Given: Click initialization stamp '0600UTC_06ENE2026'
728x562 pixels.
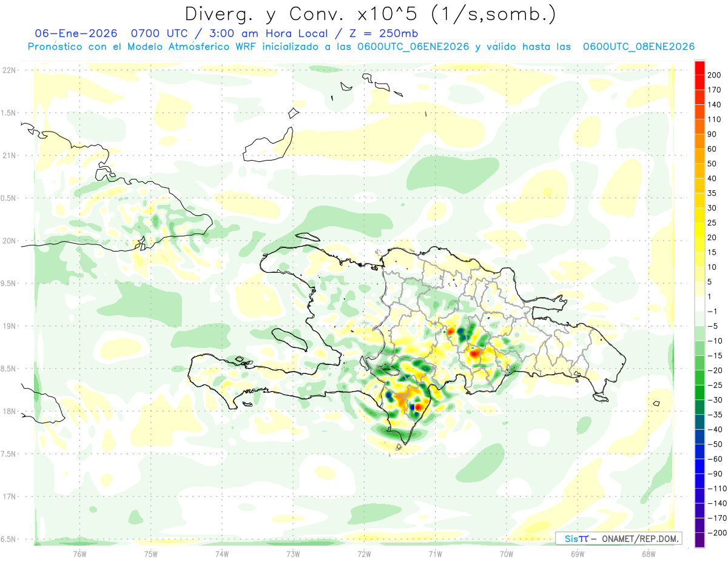Looking at the screenshot, I should 413,47.
